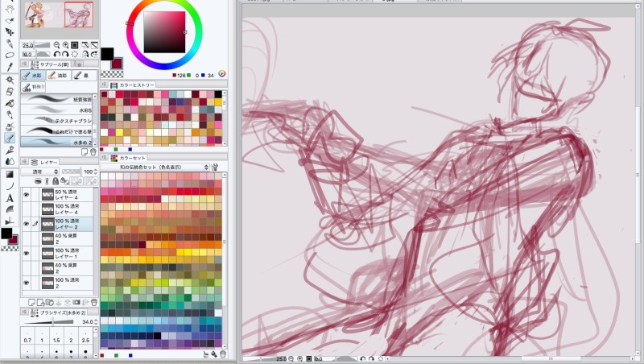Toggle visibility of レイヤー 1 layer

point(27,254)
